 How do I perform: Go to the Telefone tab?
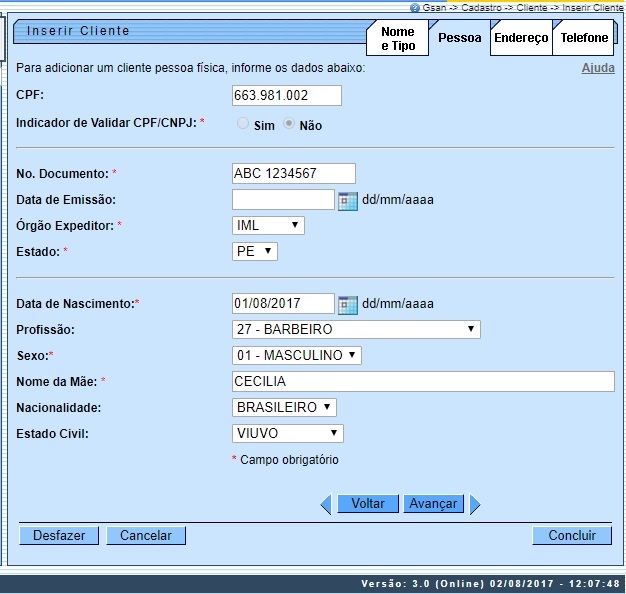584,38
